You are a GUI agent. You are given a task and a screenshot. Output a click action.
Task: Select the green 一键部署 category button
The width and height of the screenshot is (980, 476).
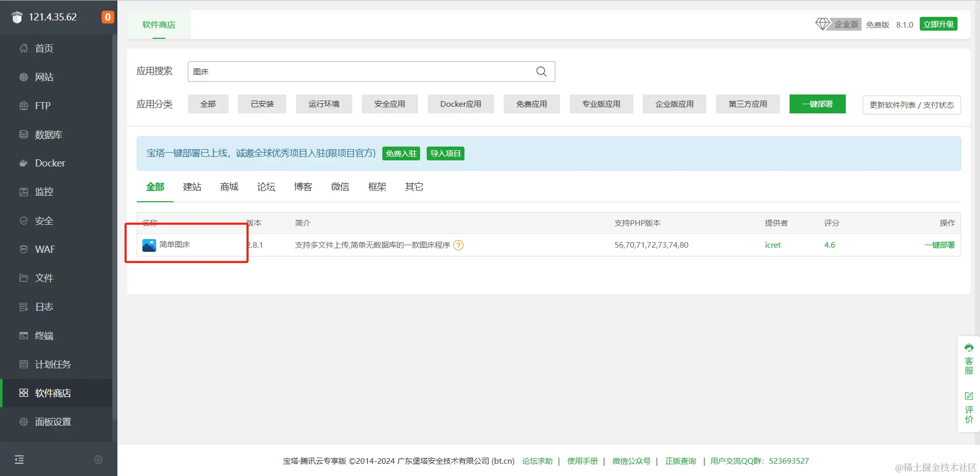tap(818, 104)
